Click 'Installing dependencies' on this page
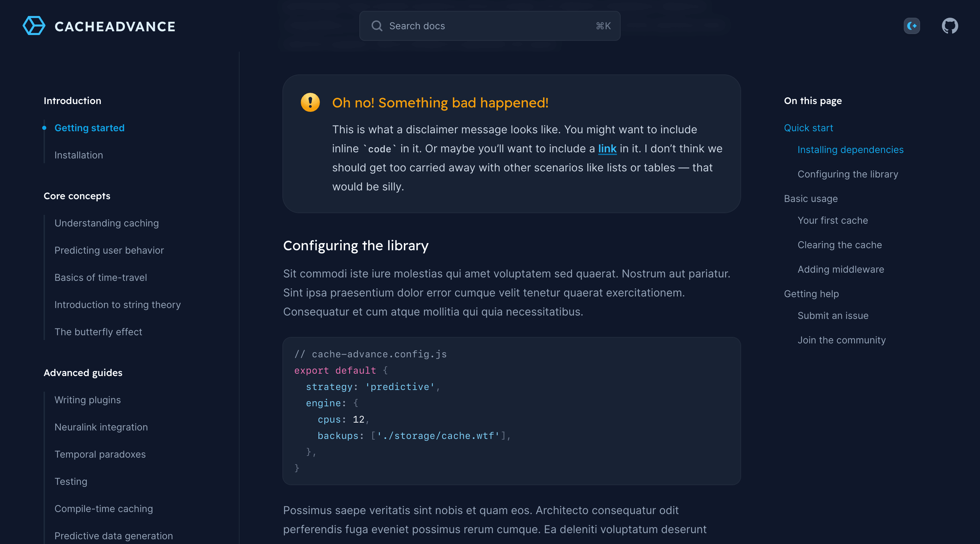The image size is (980, 544). [x=850, y=149]
